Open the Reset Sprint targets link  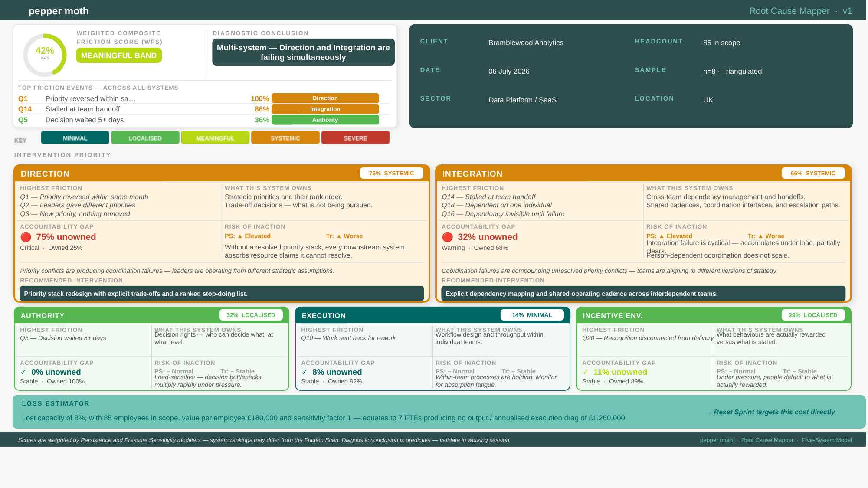pyautogui.click(x=770, y=412)
